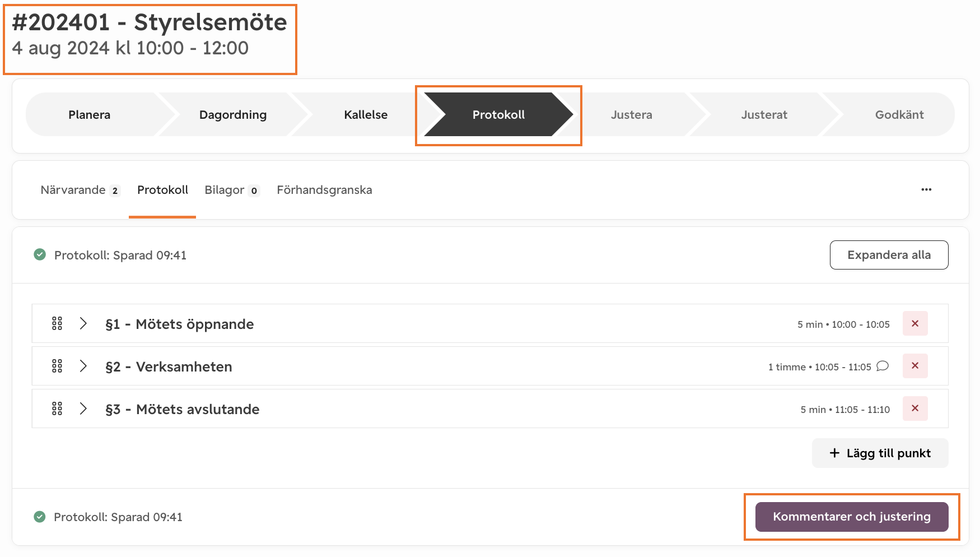Screen dimensions: 980x557
Task: Click the time text 1 timme • 10:05 - 11:05
Action: click(819, 367)
